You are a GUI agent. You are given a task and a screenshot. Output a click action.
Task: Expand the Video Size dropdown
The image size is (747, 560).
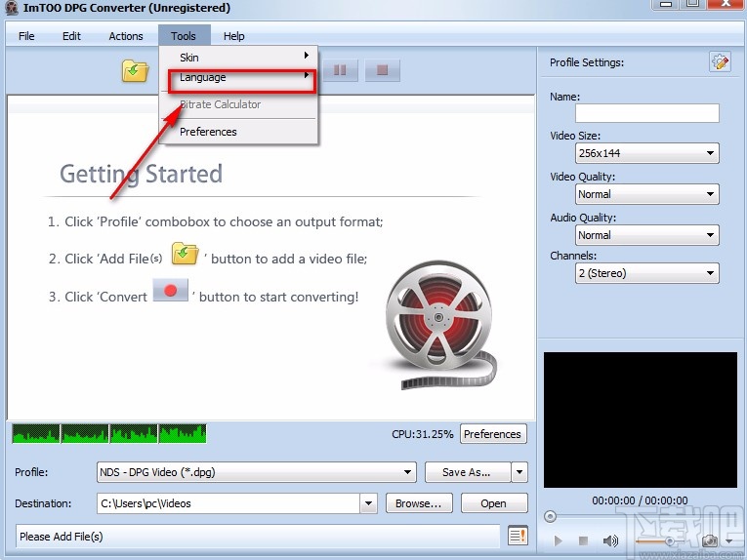(646, 153)
